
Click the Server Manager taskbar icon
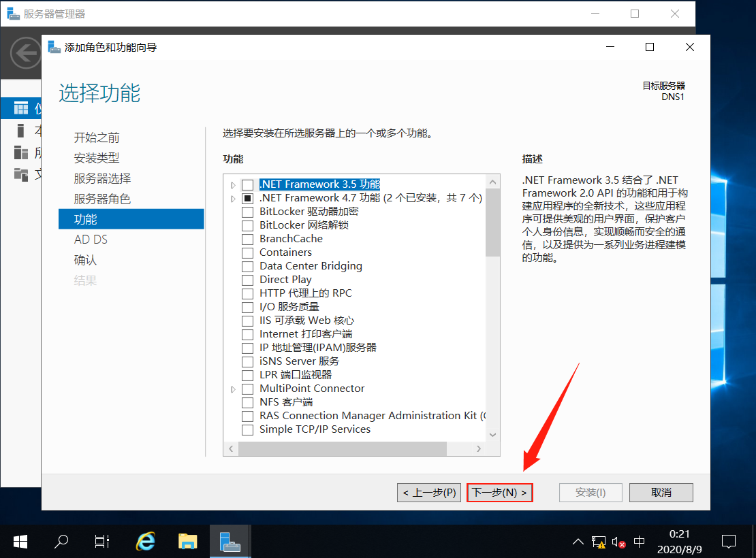pos(230,542)
